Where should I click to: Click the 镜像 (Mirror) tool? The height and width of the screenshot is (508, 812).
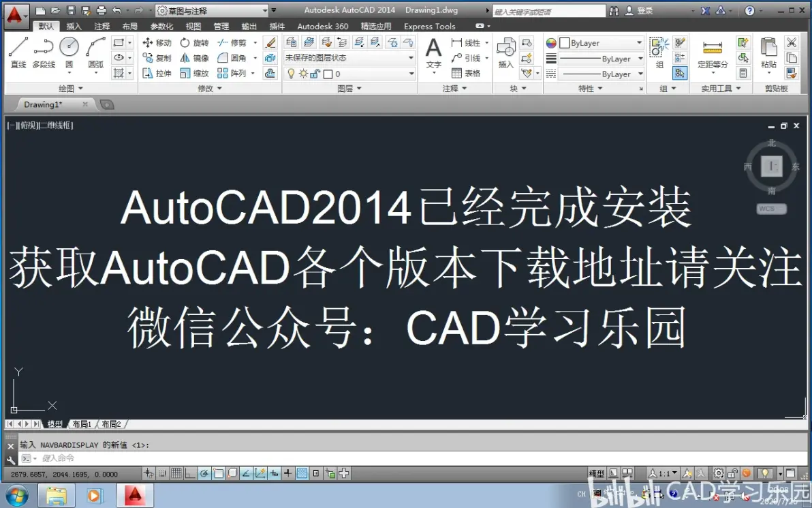click(x=194, y=58)
